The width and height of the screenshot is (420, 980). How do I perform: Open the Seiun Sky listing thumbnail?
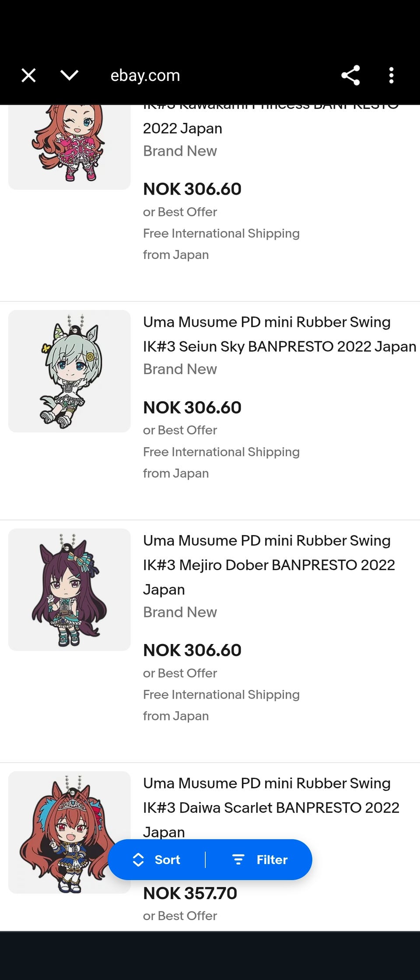pyautogui.click(x=70, y=371)
